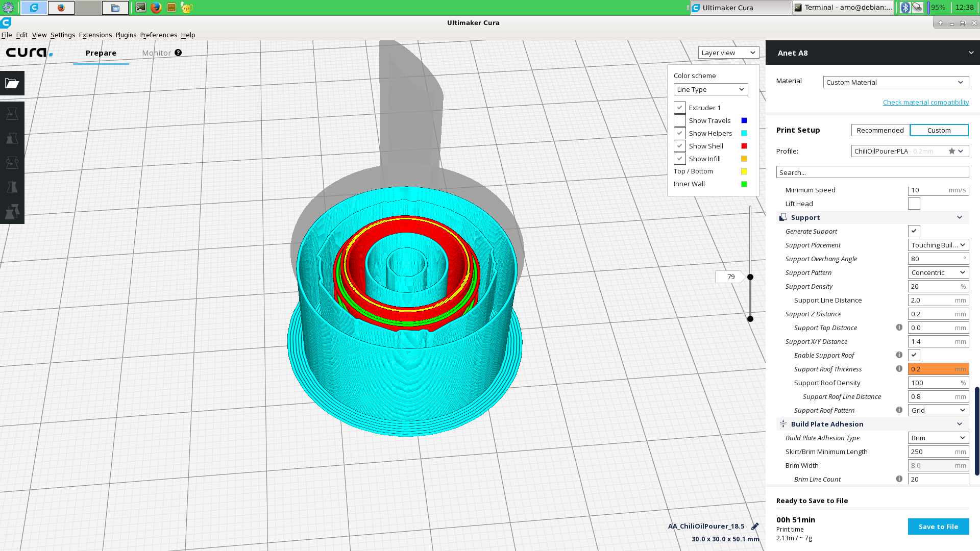Click the info icon beside Brim Line Count
The image size is (980, 551).
[x=899, y=479]
